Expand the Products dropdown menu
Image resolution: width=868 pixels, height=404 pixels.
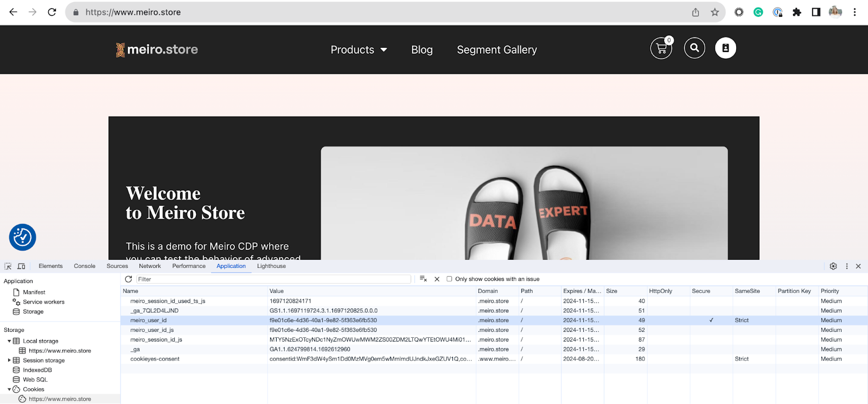coord(359,50)
